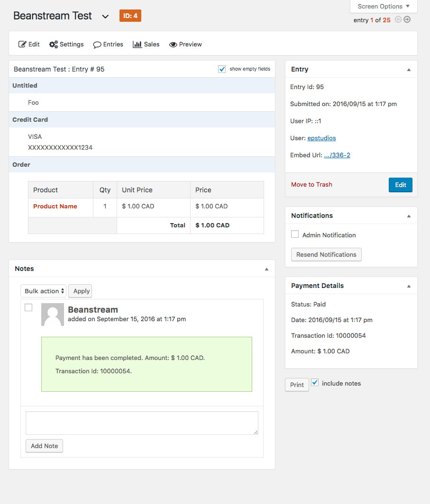Image resolution: width=430 pixels, height=504 pixels.
Task: Expand the Screen Options panel
Action: click(x=384, y=7)
